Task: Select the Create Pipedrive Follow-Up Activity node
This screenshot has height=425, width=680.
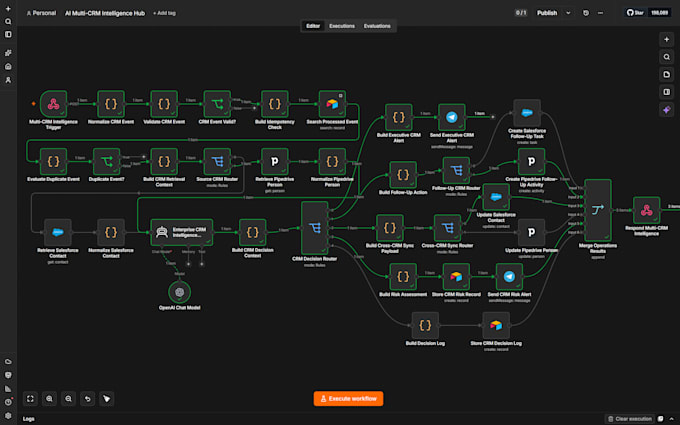Action: [531, 161]
